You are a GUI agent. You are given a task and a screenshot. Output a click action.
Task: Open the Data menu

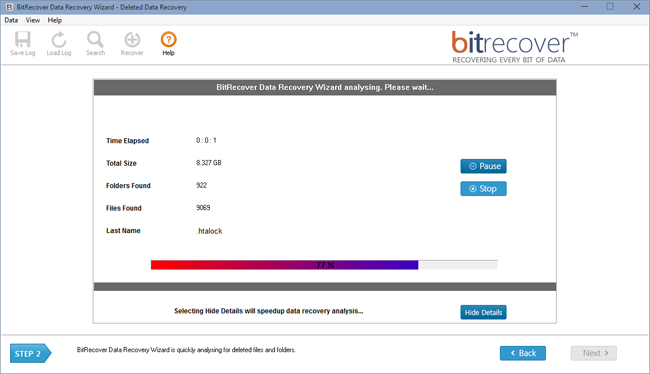pos(11,20)
